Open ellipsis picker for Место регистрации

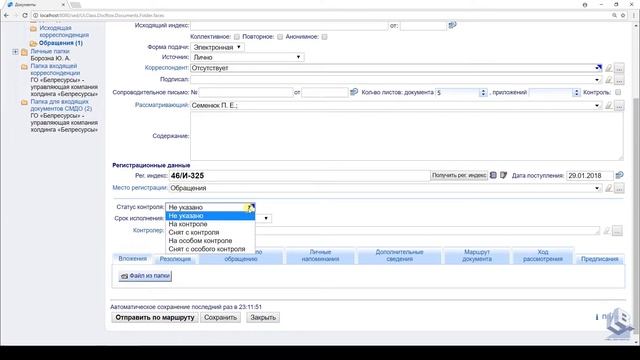pos(619,188)
